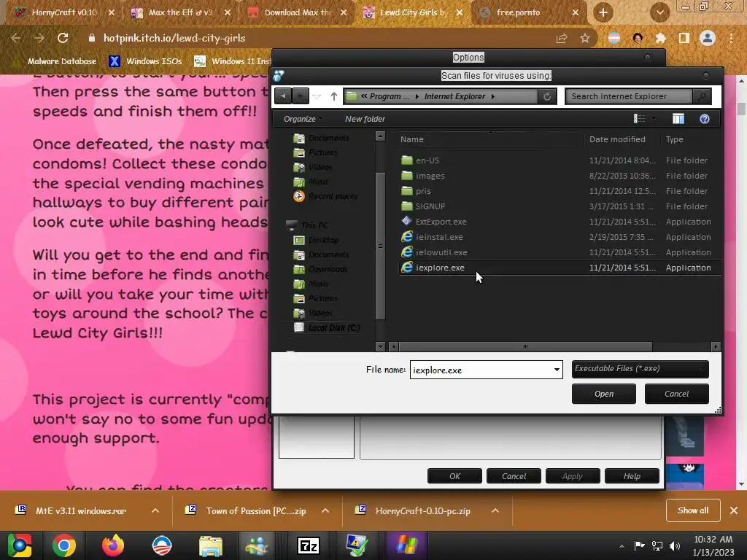Go forward in file dialog navigation
747x560 pixels.
[x=300, y=96]
